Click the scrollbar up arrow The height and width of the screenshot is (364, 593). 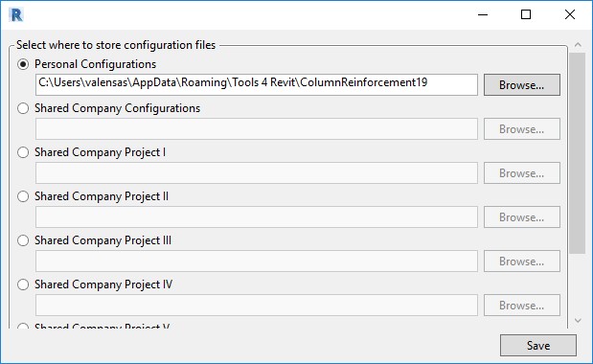[578, 45]
